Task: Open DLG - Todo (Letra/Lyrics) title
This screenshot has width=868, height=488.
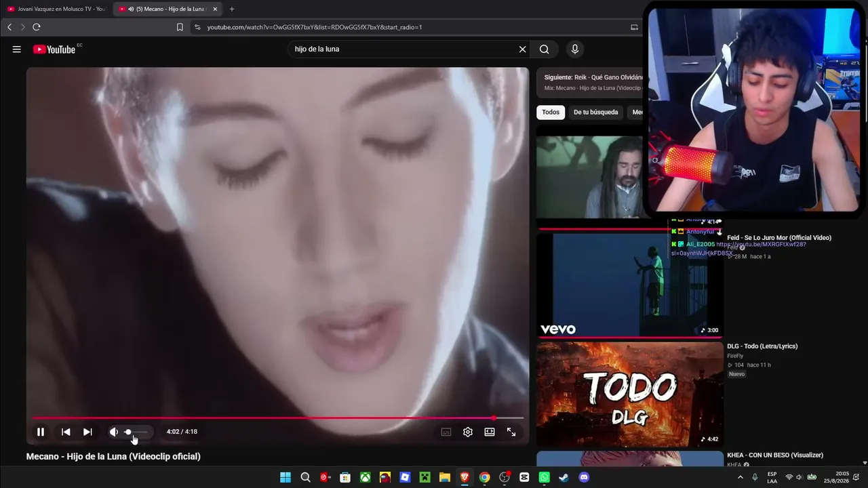Action: point(762,346)
